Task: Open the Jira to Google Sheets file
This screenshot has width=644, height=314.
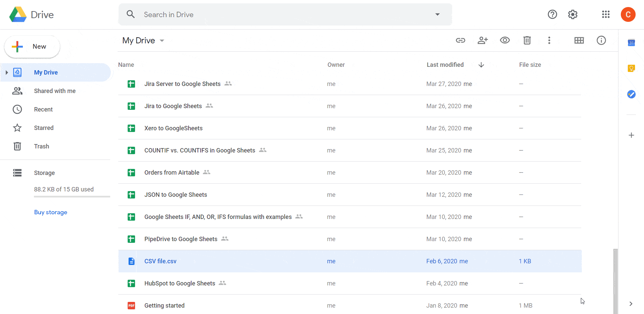Action: (x=173, y=106)
